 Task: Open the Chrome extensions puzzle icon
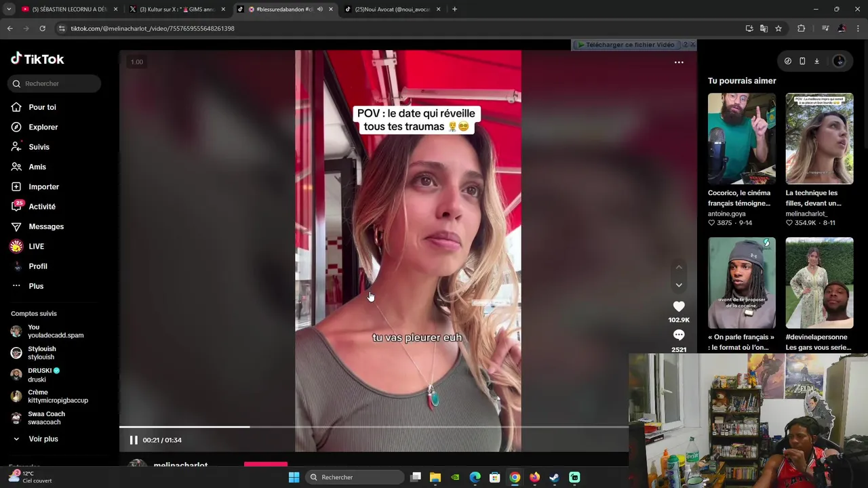click(x=802, y=28)
